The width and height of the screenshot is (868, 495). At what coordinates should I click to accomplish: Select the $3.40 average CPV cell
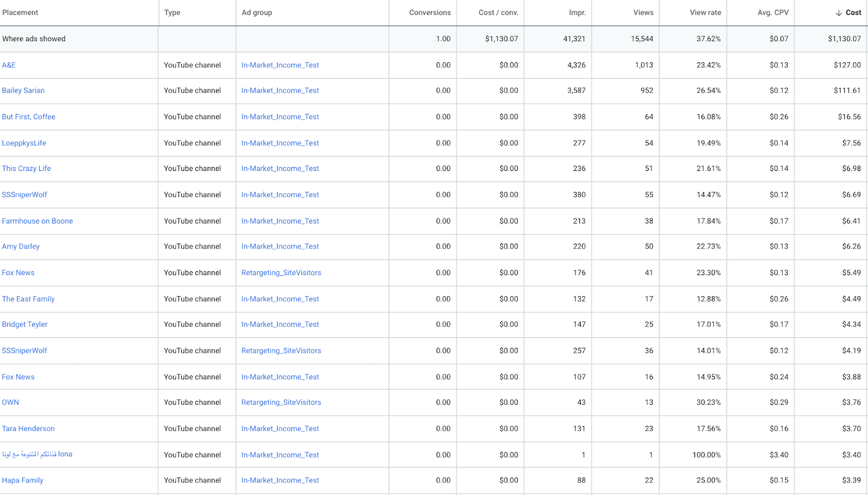pyautogui.click(x=779, y=455)
